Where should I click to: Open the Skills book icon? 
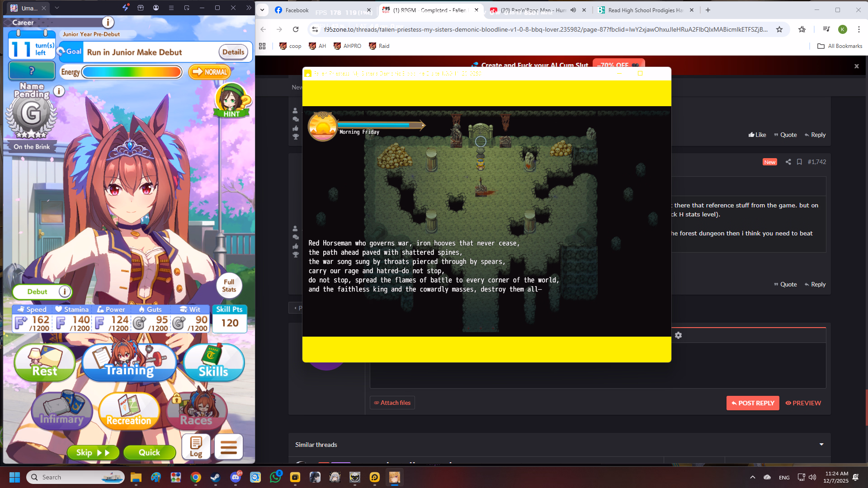tap(213, 363)
